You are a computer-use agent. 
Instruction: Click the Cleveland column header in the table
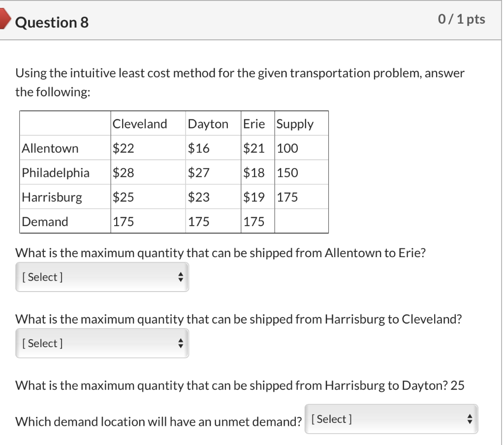pyautogui.click(x=140, y=123)
